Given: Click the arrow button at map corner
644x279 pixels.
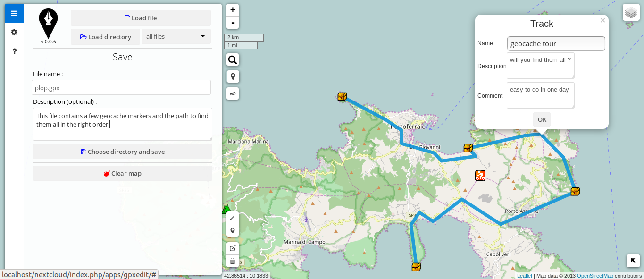Looking at the screenshot, I should click(x=633, y=261).
